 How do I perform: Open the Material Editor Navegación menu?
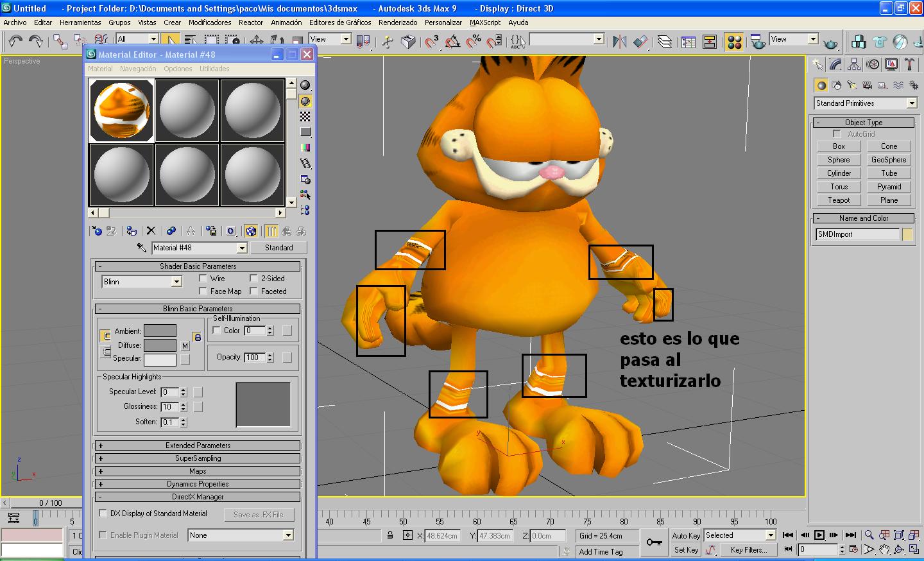138,69
